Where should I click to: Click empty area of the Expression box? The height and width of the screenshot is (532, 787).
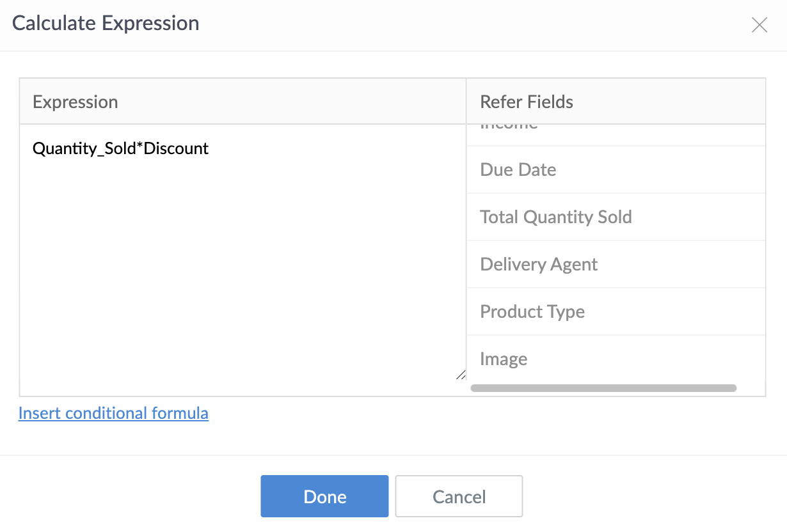[x=243, y=269]
